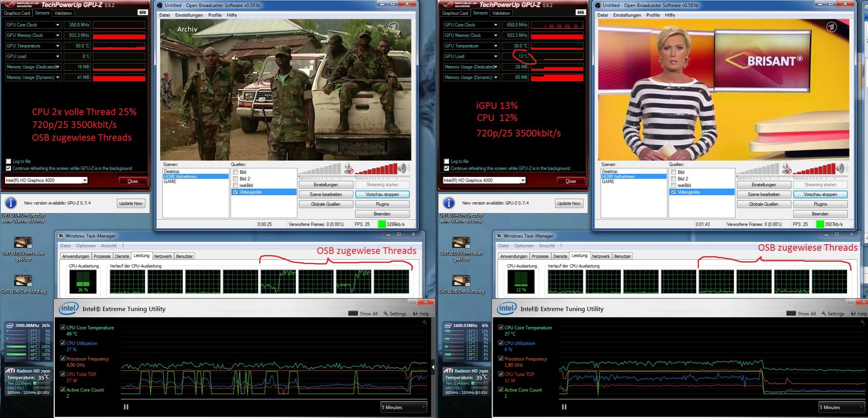The width and height of the screenshot is (868, 418).
Task: Click the blue info icon beside right GPU-Z update notice
Action: (449, 203)
